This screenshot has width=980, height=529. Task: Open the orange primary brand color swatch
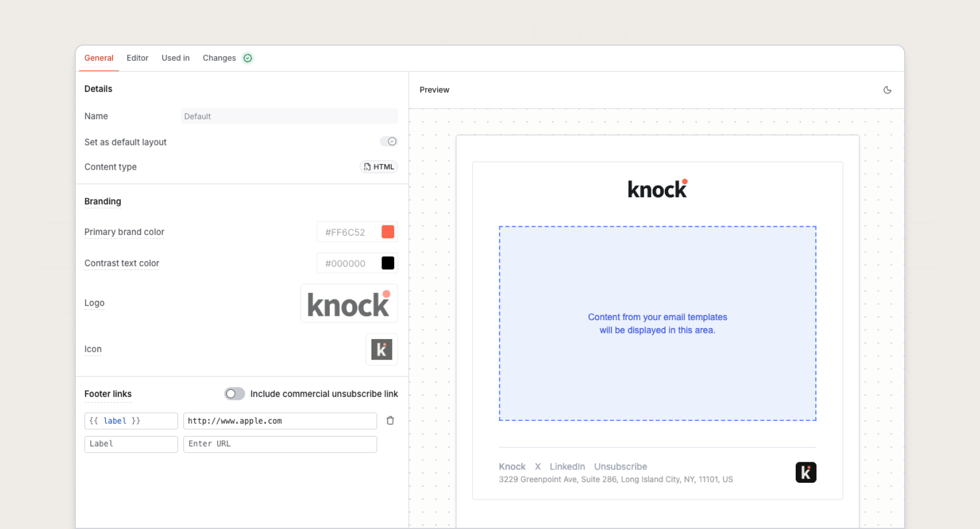click(x=388, y=232)
